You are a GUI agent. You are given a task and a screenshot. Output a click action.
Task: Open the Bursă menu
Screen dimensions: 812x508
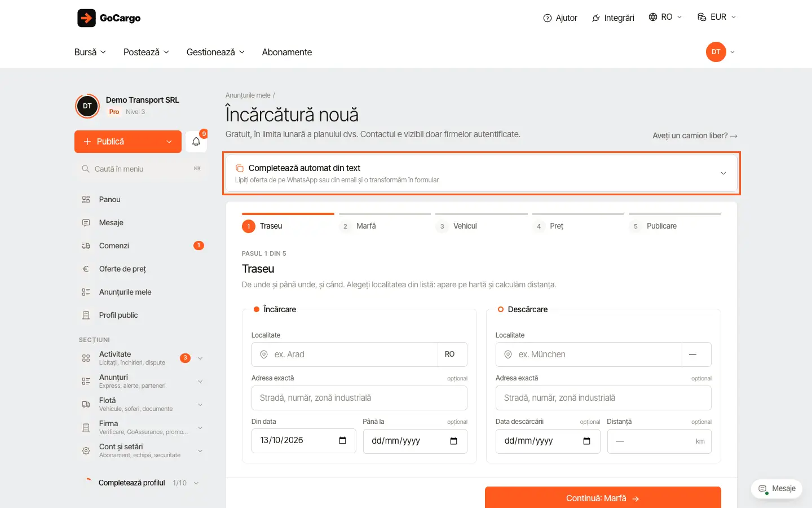(x=90, y=52)
